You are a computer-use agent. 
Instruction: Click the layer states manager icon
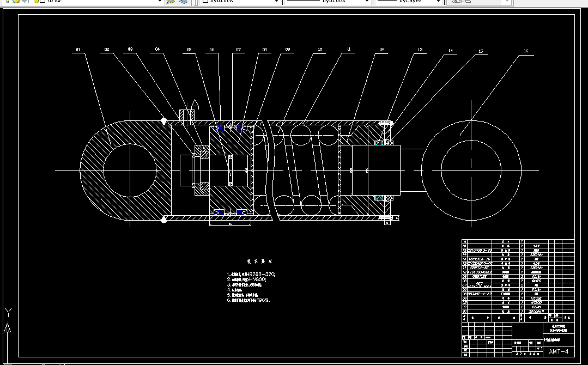pyautogui.click(x=183, y=1)
